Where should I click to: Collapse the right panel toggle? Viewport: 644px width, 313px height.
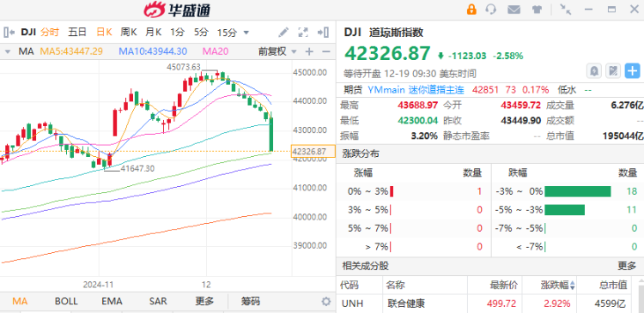(323, 32)
